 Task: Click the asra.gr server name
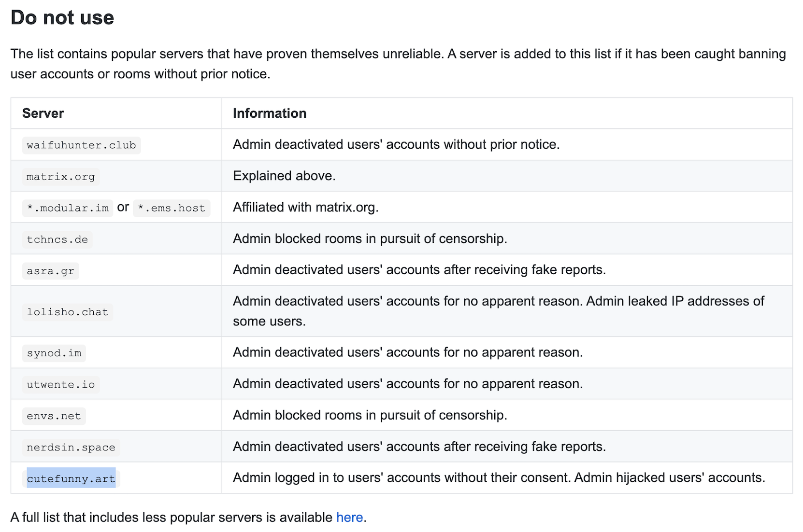coord(50,271)
